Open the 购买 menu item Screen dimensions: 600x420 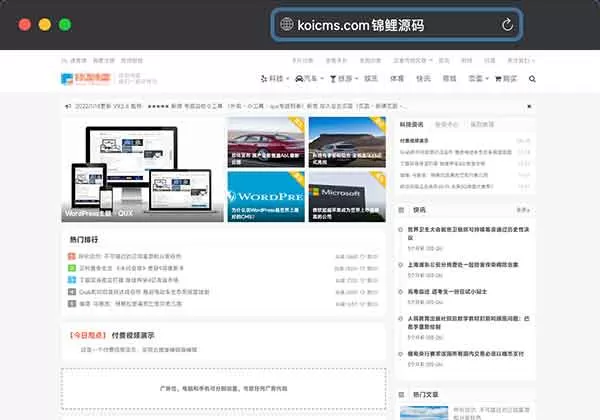click(x=509, y=79)
